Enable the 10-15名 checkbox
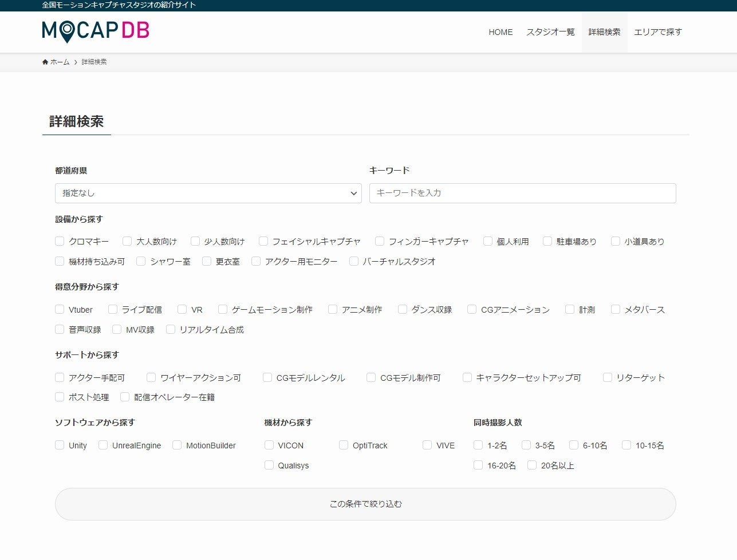Image resolution: width=737 pixels, height=560 pixels. pos(626,445)
